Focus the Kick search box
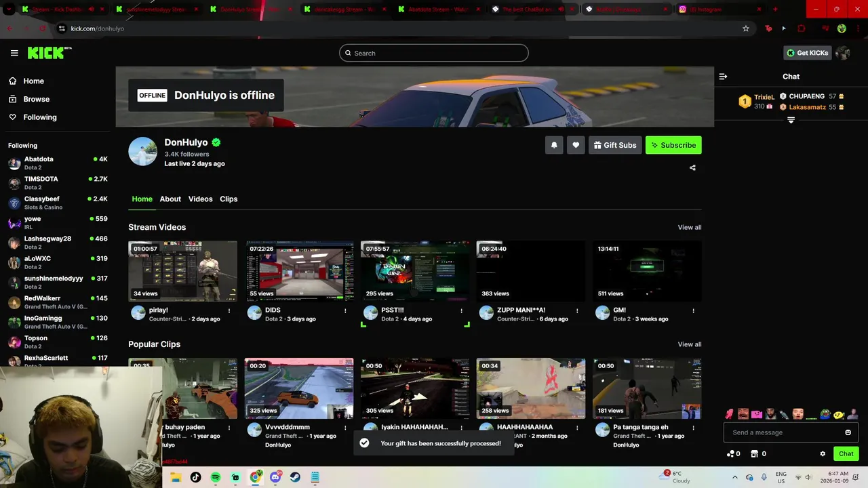868x488 pixels. [x=434, y=53]
